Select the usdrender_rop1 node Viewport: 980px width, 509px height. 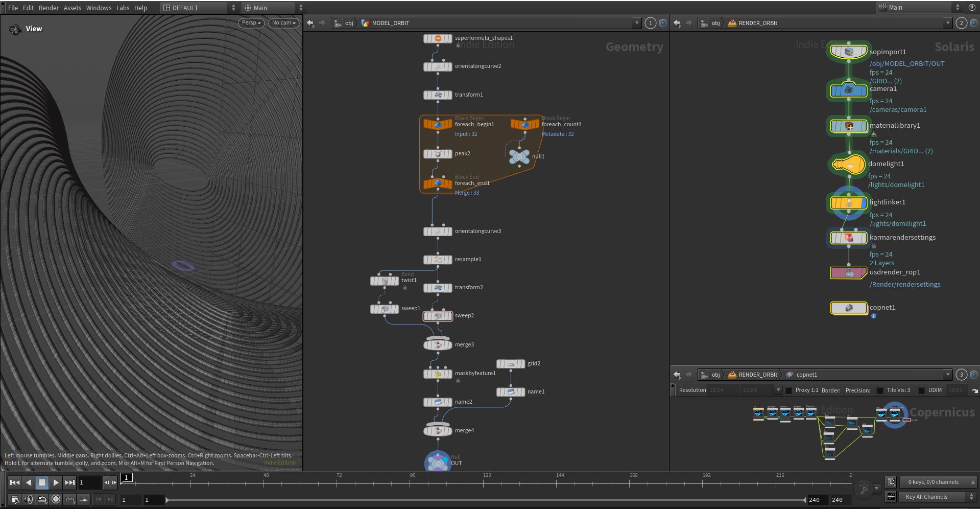pyautogui.click(x=848, y=273)
